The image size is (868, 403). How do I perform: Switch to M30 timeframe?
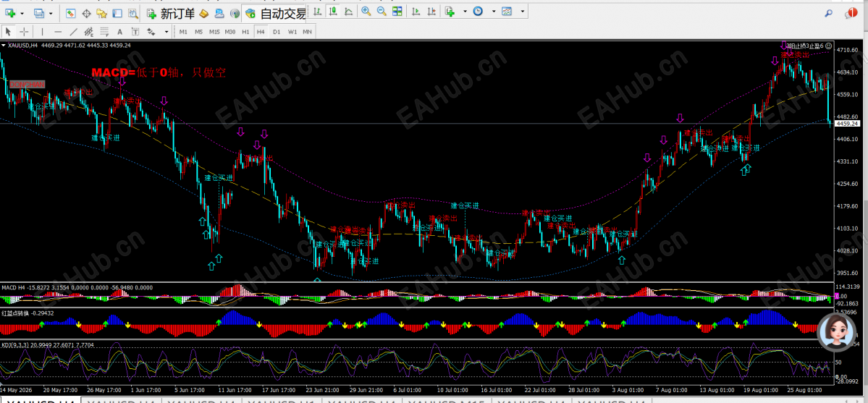point(231,32)
